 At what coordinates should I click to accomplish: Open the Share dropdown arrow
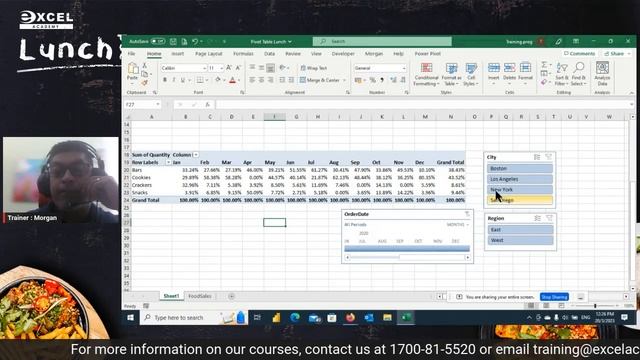point(629,53)
